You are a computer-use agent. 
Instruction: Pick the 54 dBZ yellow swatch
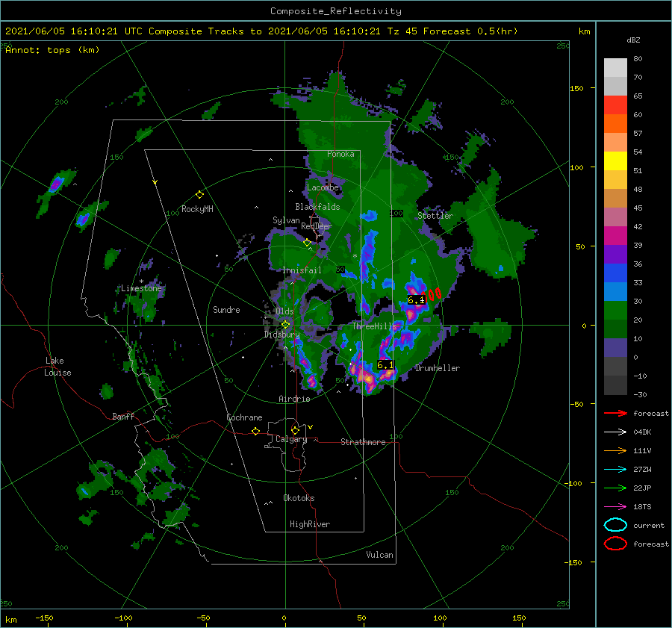[x=615, y=161]
